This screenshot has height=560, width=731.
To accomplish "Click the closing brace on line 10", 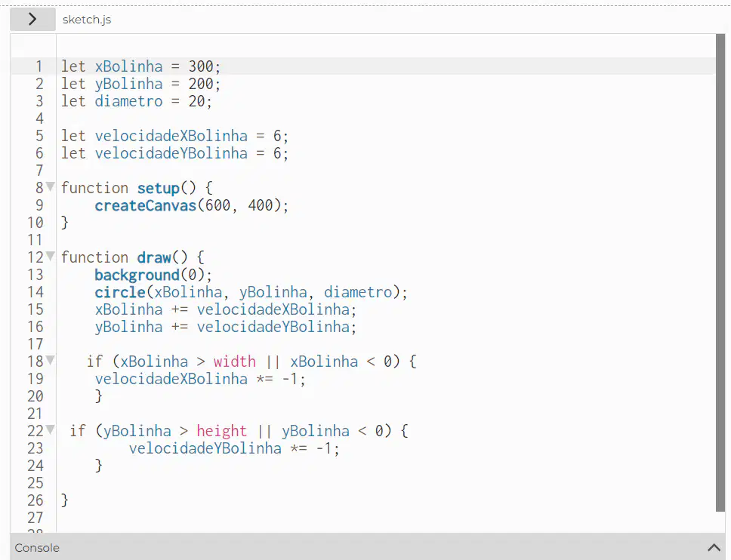I will [65, 223].
